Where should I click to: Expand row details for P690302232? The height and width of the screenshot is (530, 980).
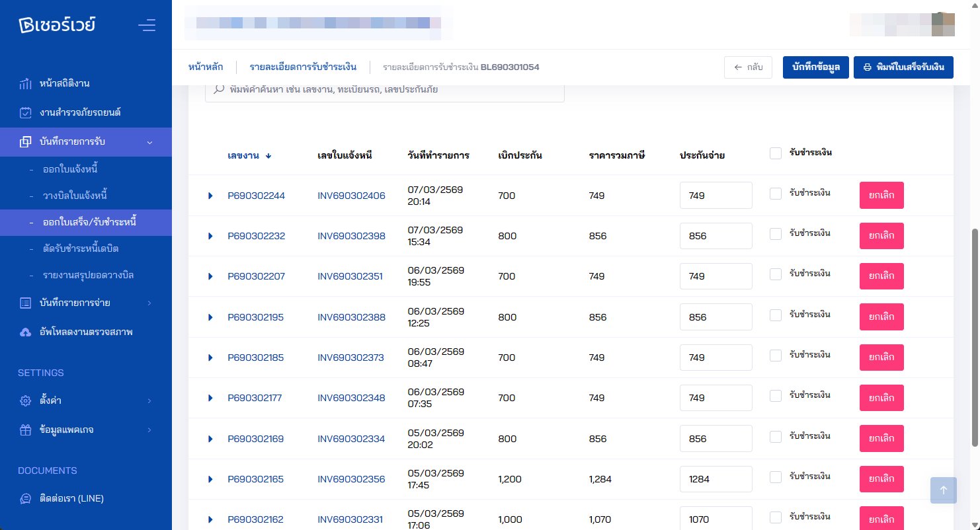click(210, 236)
